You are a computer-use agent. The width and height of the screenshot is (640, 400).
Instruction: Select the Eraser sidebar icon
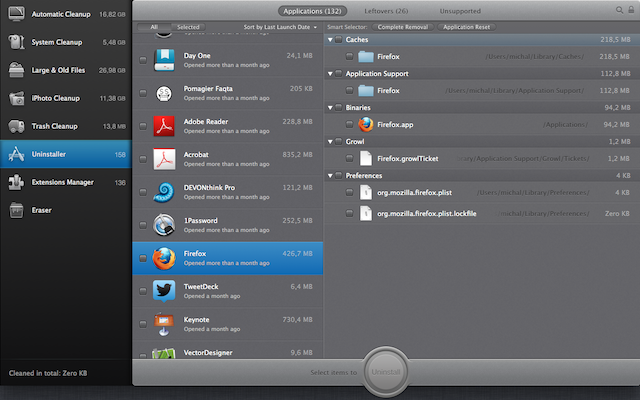(x=16, y=210)
